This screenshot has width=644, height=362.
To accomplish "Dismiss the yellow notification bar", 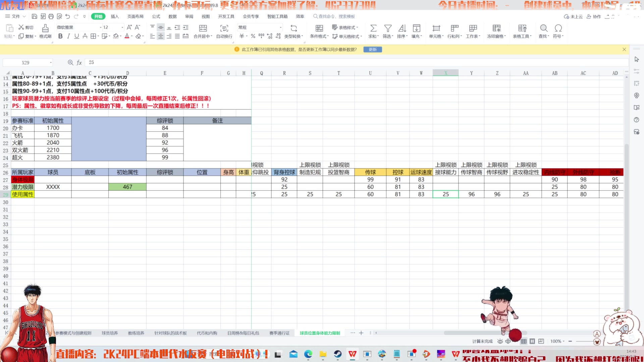I will tap(624, 50).
